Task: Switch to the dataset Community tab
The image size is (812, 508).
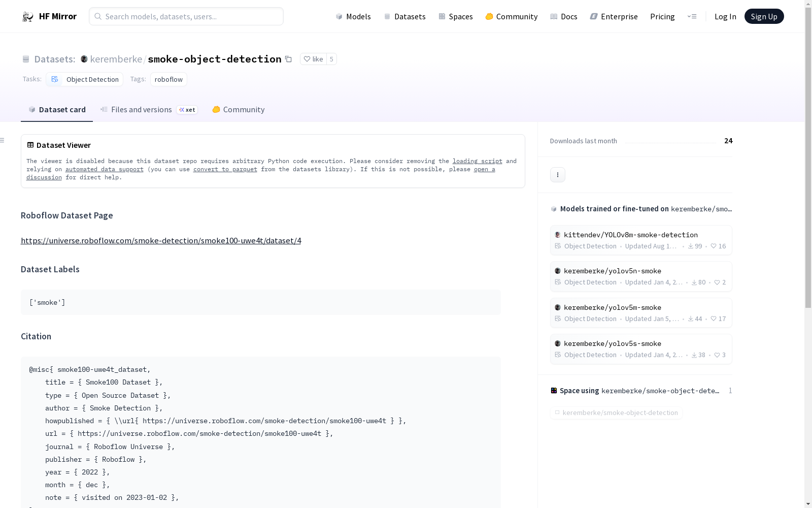Action: tap(239, 110)
